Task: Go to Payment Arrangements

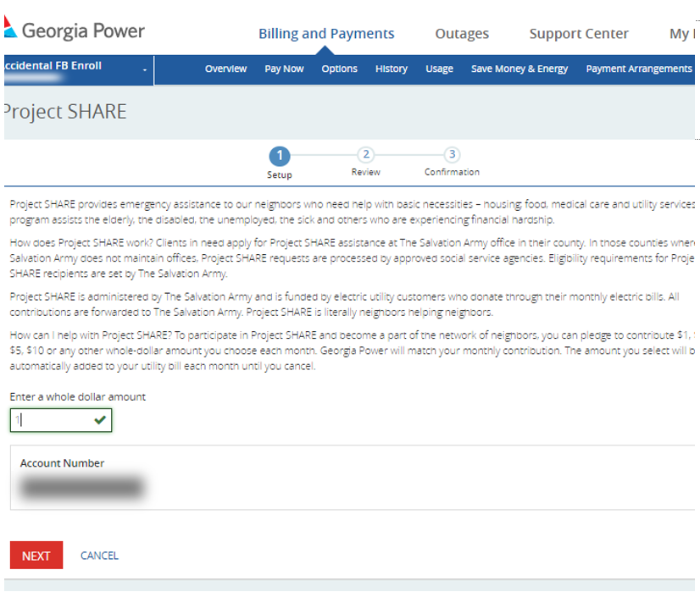Action: click(639, 69)
